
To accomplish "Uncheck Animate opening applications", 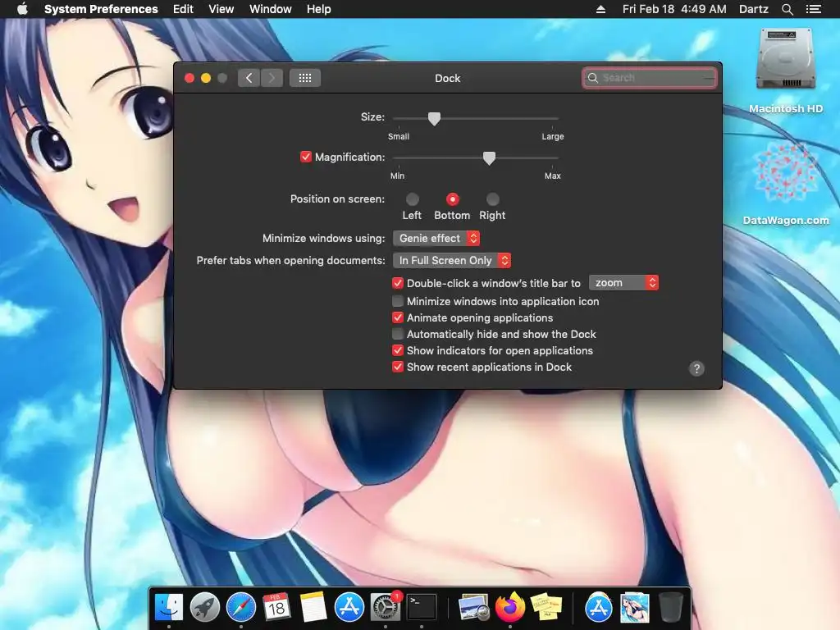I will pyautogui.click(x=398, y=317).
